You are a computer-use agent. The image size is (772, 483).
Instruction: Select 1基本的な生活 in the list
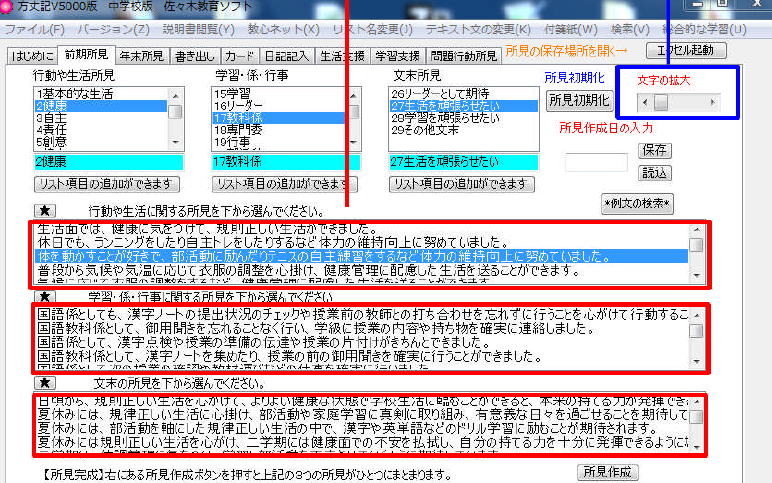coord(100,94)
